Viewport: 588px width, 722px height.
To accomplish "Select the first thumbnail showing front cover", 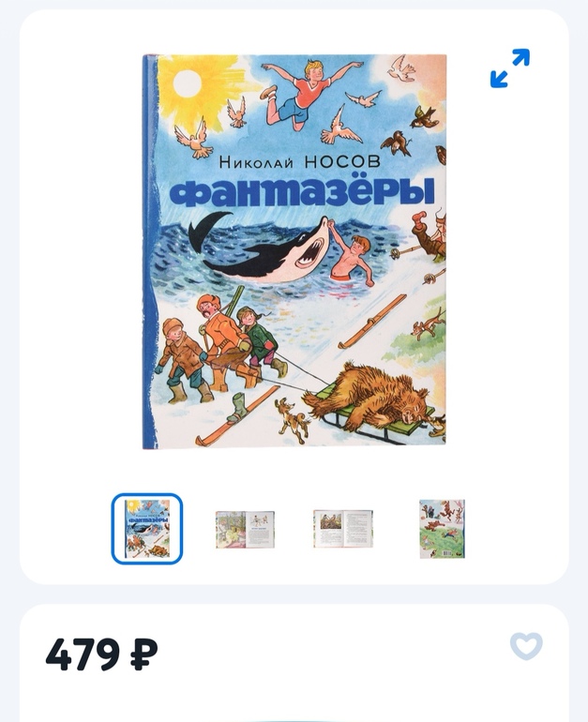I will click(x=147, y=529).
